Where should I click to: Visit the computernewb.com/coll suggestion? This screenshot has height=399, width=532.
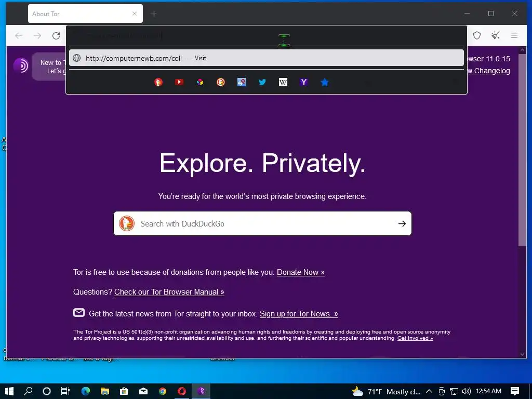pos(267,58)
